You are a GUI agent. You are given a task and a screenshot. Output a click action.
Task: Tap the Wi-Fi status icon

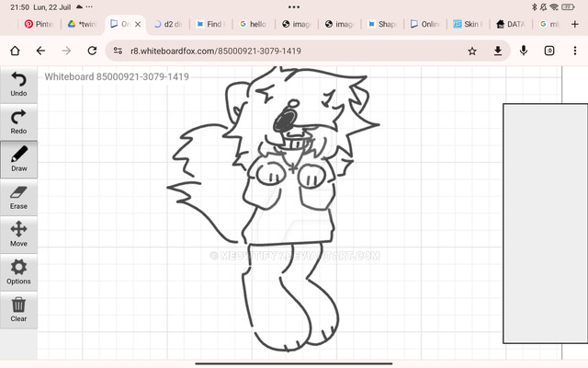point(554,6)
